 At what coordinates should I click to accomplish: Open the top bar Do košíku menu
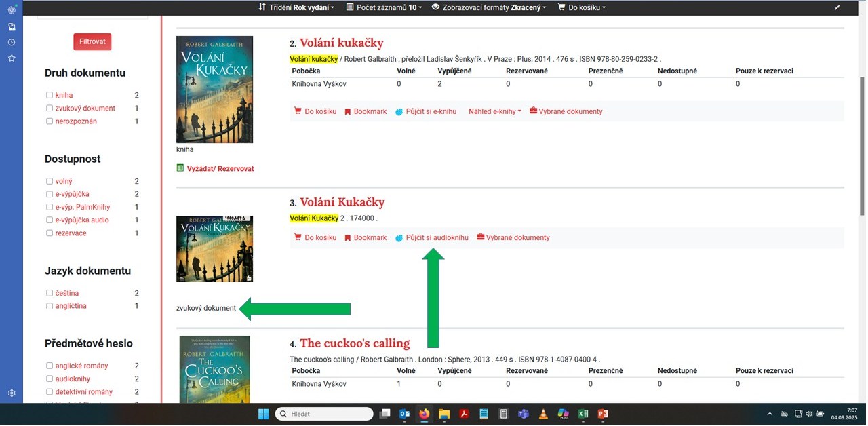[581, 7]
